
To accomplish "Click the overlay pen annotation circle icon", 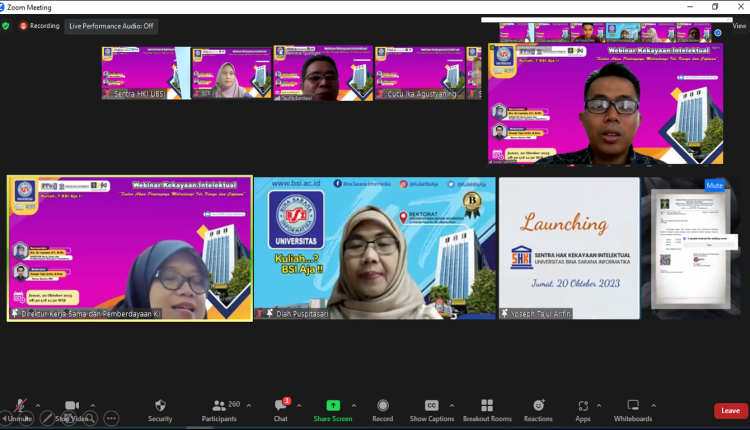I will 47,418.
